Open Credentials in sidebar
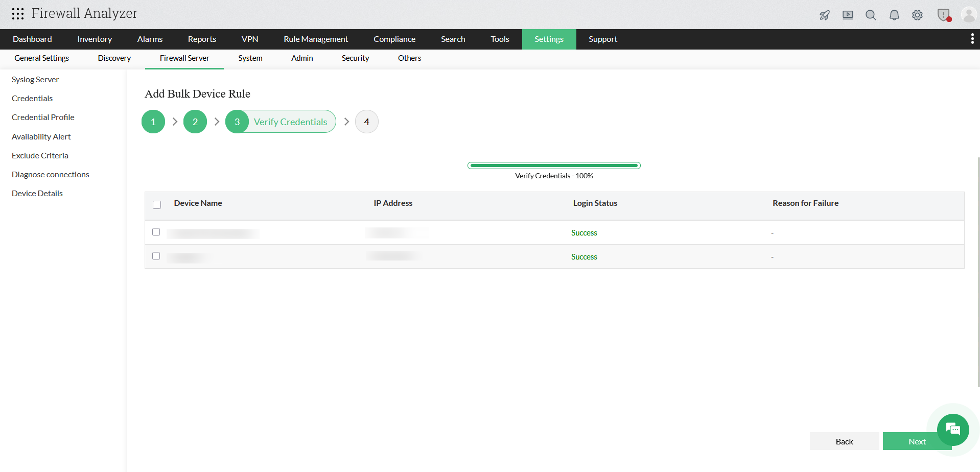The image size is (980, 472). (x=32, y=99)
